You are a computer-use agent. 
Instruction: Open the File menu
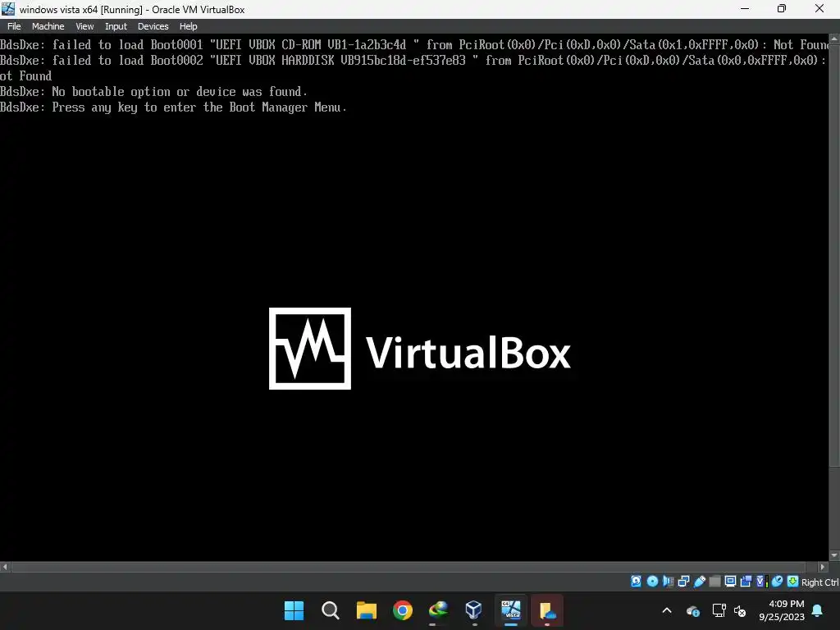tap(14, 26)
